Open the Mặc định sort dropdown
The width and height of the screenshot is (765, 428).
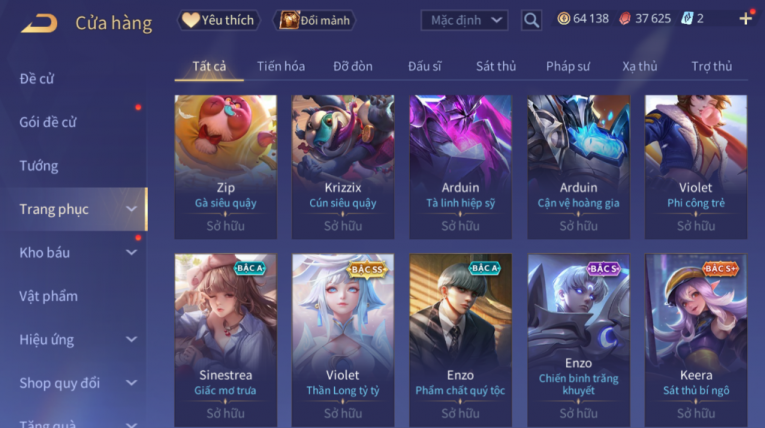click(464, 20)
